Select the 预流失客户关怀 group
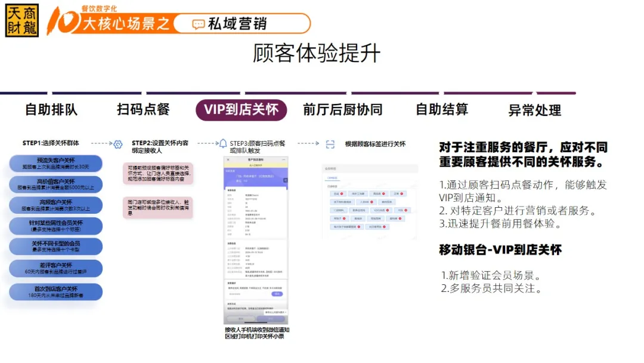Screen dimensions: 644x363 pos(56,164)
